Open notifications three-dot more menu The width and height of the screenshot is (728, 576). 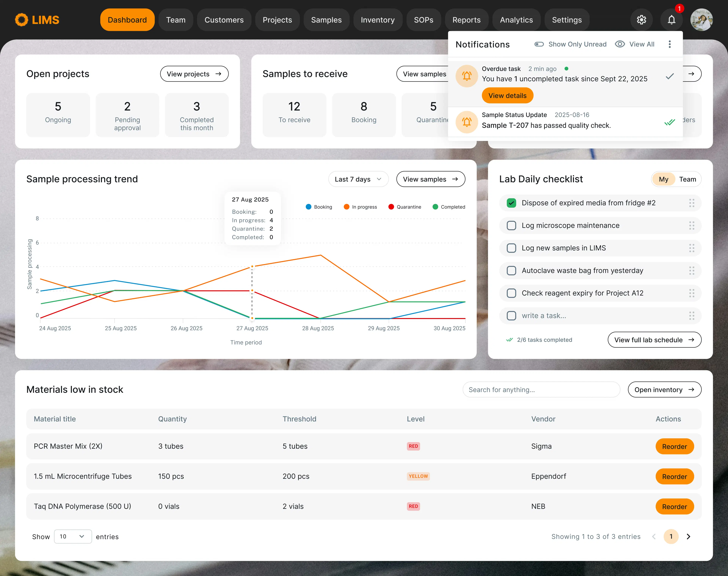(670, 44)
